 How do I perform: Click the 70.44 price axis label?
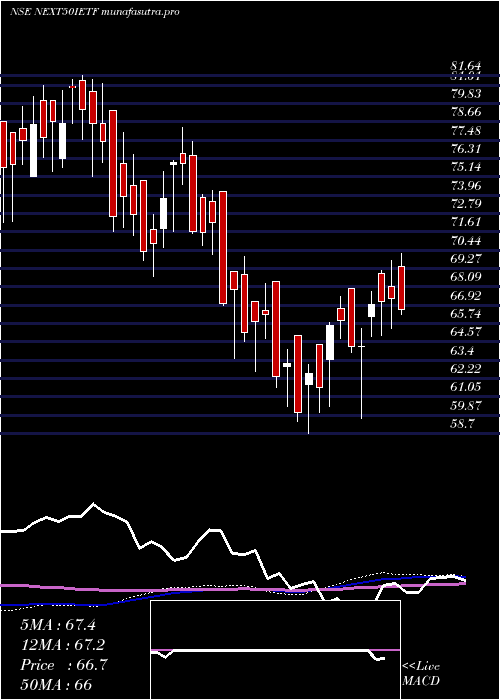(465, 241)
